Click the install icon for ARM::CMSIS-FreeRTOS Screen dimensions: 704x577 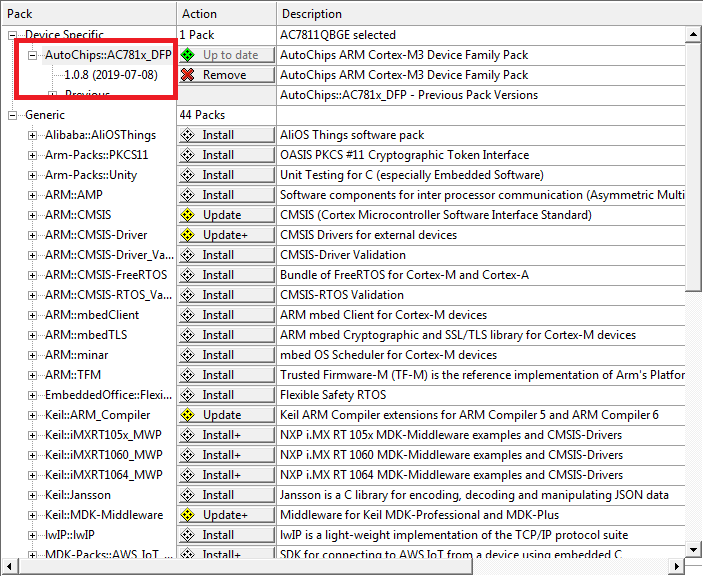187,275
